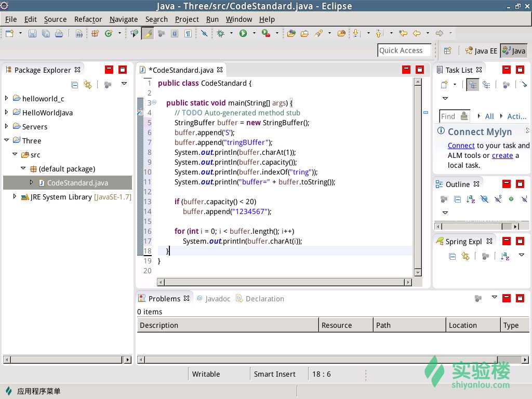Collapse the src folder node
This screenshot has height=399, width=532.
point(15,154)
